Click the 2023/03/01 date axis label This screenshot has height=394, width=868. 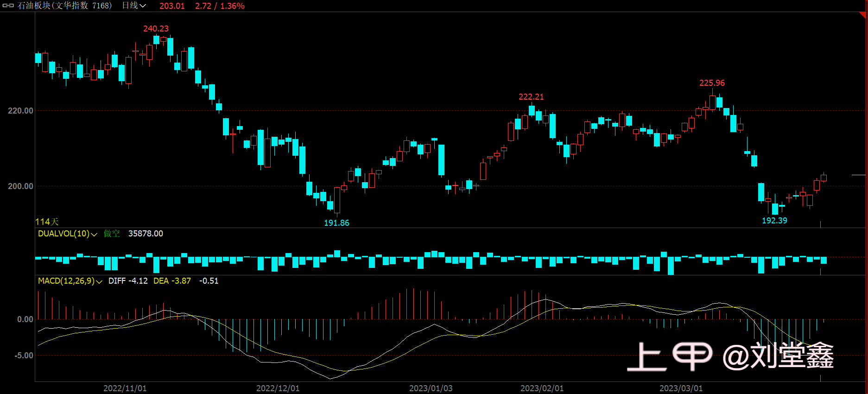click(x=681, y=388)
